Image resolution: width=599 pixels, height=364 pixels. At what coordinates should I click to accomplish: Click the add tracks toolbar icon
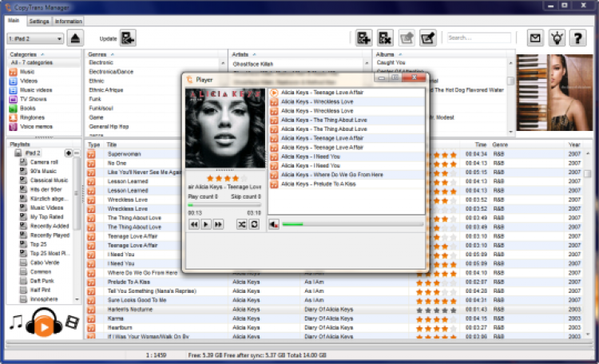click(363, 38)
